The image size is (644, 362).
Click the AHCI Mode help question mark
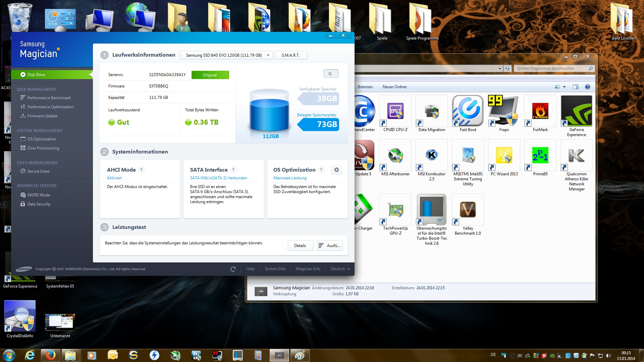coord(141,170)
